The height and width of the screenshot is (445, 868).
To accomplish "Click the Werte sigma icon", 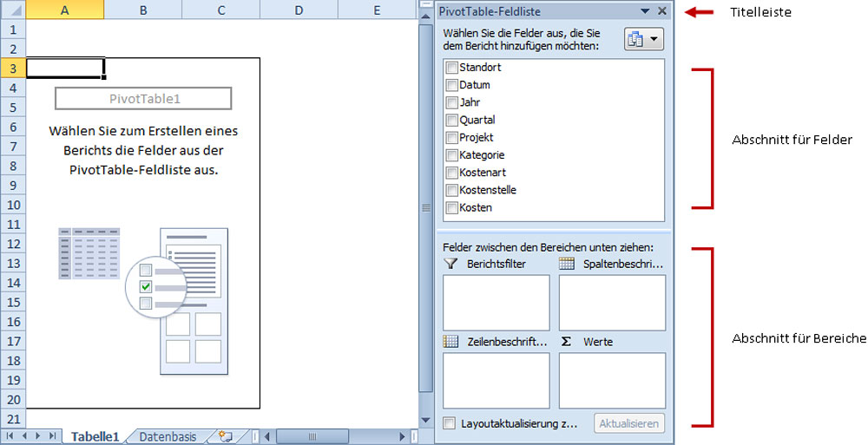I will point(567,342).
